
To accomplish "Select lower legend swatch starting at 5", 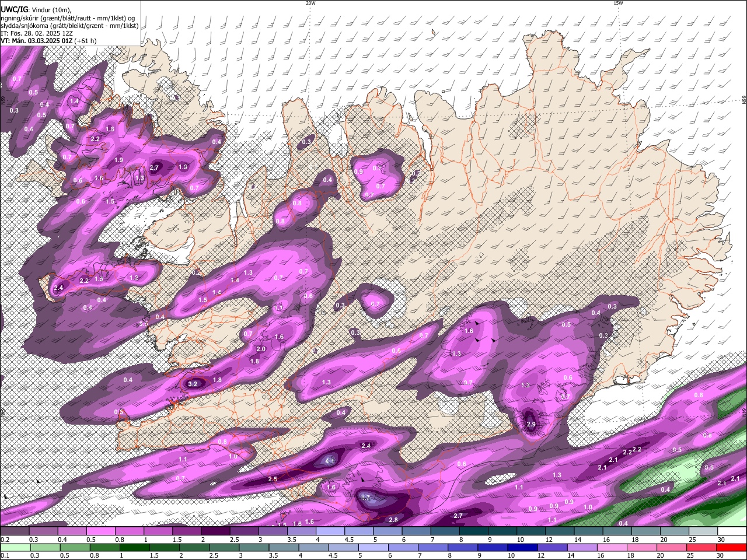I will point(373,548).
